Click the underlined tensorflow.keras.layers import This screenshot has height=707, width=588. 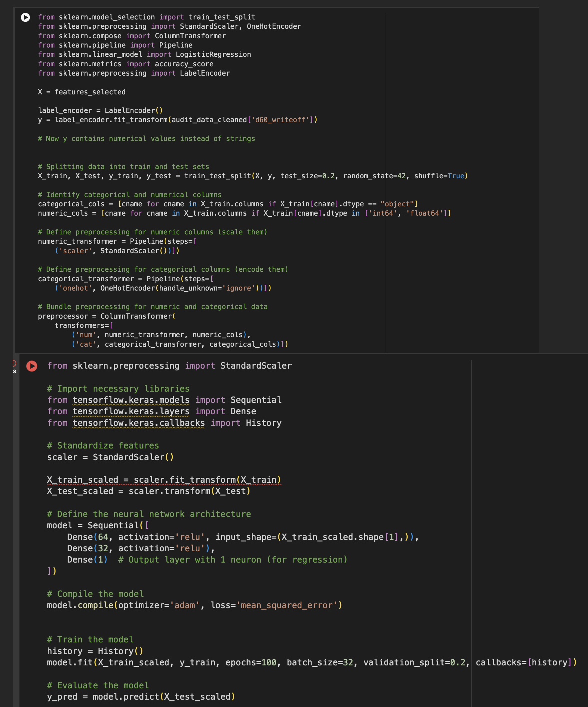(131, 411)
